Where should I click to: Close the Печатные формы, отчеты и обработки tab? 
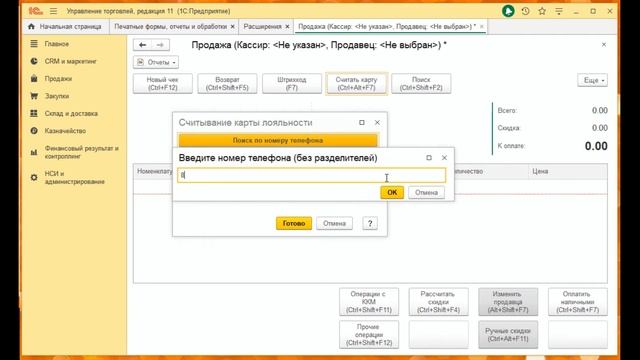click(x=233, y=27)
